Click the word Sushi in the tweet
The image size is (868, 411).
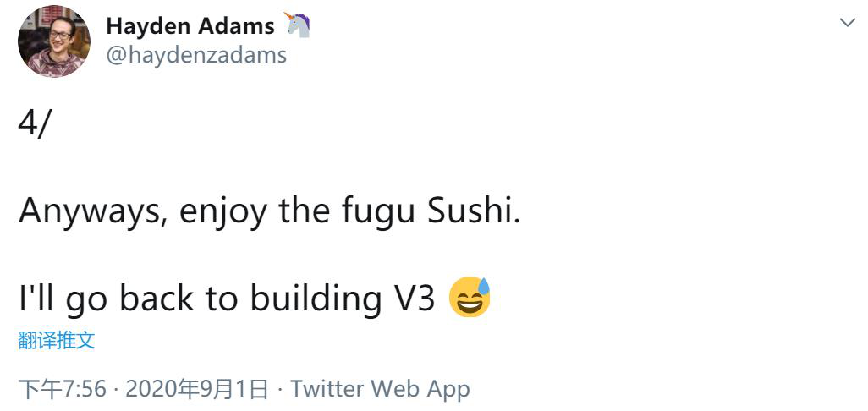[x=474, y=210]
